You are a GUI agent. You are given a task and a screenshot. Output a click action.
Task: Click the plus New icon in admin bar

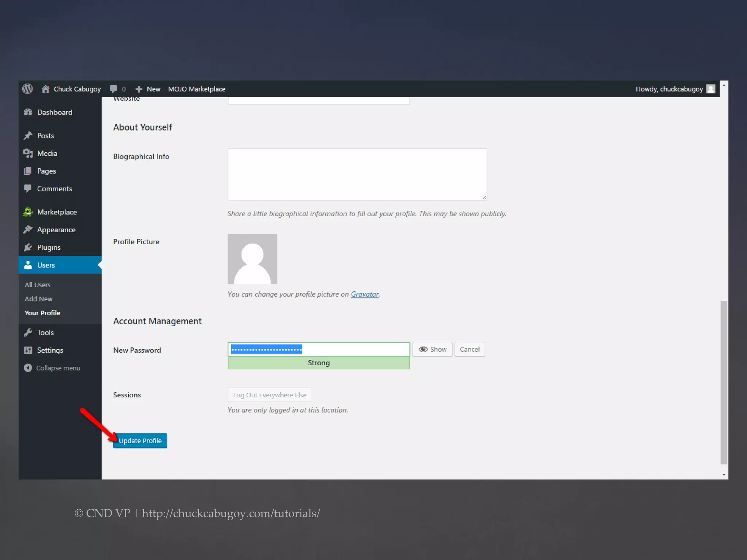pos(139,89)
